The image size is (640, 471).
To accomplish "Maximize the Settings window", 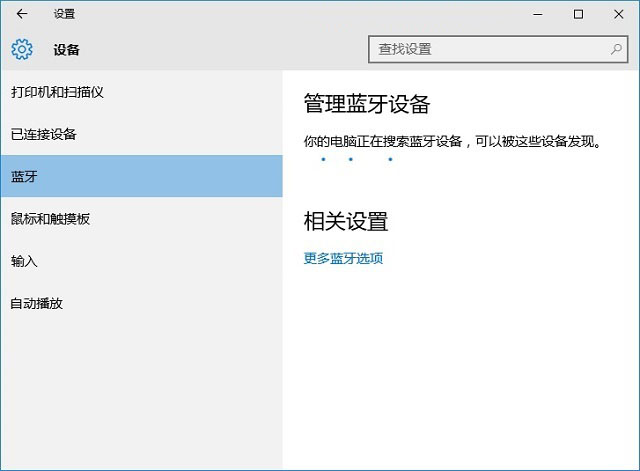I will [578, 14].
